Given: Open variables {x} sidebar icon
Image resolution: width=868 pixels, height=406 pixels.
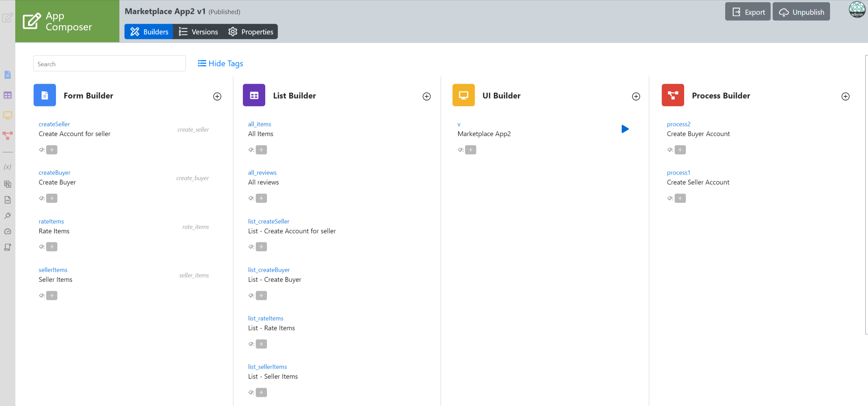Looking at the screenshot, I should pyautogui.click(x=7, y=167).
